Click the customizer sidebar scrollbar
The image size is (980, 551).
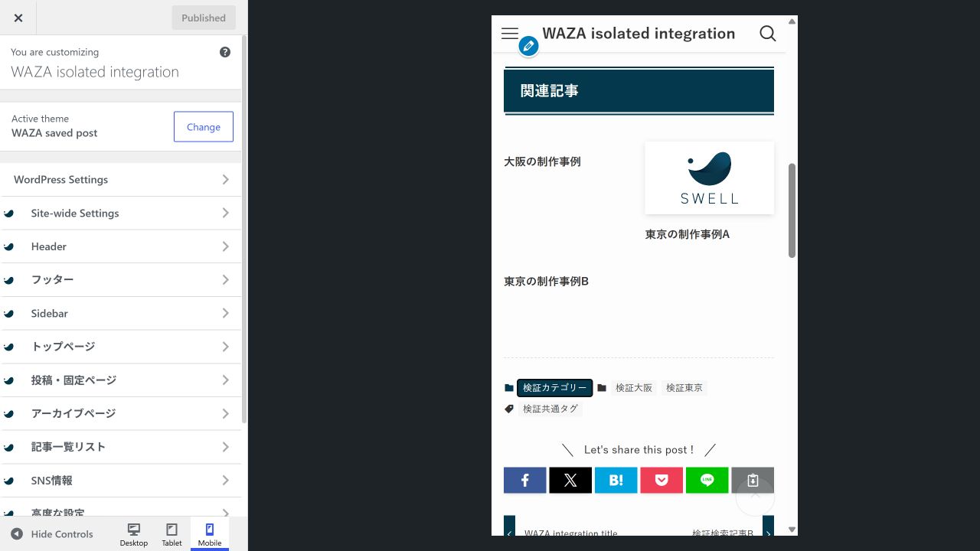click(244, 230)
